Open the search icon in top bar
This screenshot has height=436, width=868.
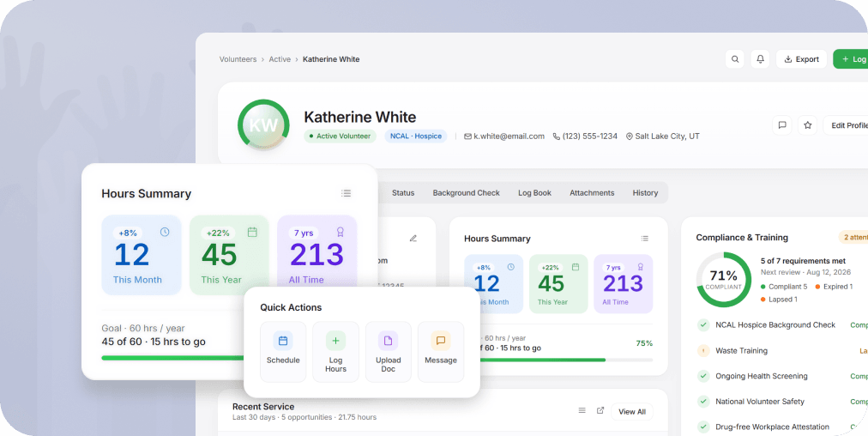[x=734, y=59]
